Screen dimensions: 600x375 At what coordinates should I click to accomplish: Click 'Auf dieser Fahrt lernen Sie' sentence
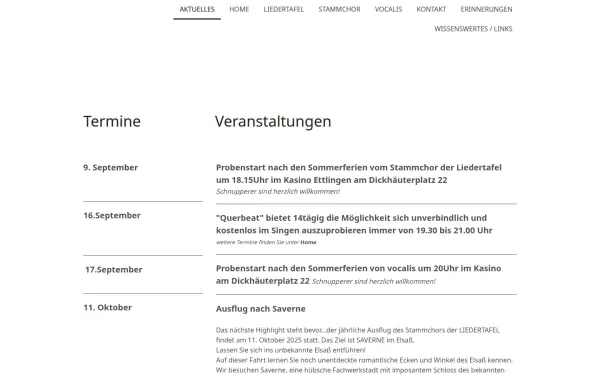[364, 360]
